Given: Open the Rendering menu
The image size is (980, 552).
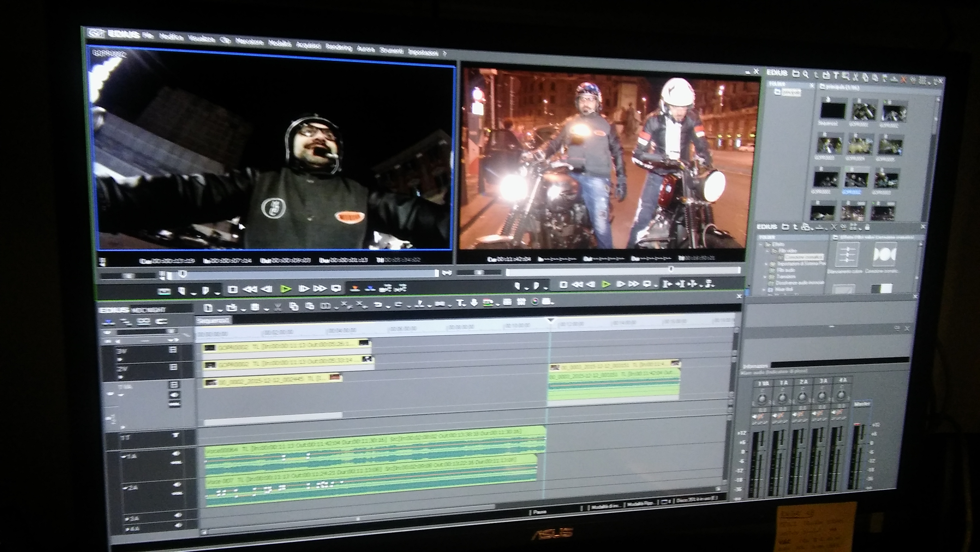Looking at the screenshot, I should pyautogui.click(x=339, y=47).
